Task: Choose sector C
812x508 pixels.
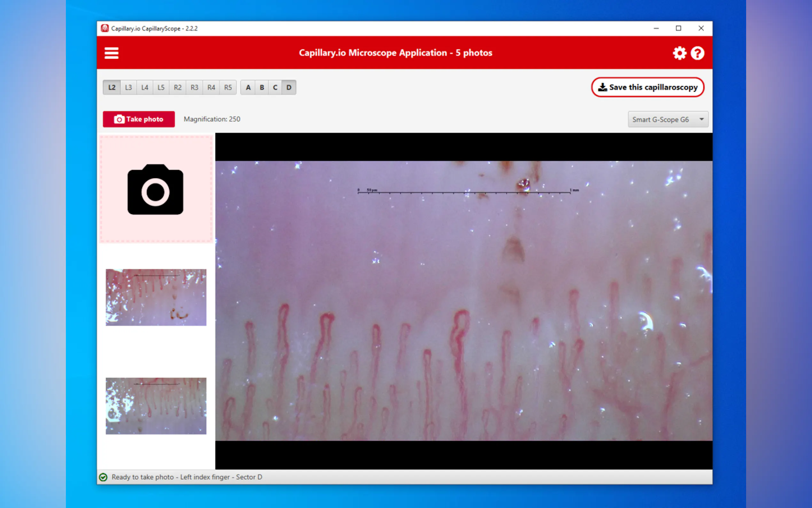Action: tap(275, 87)
